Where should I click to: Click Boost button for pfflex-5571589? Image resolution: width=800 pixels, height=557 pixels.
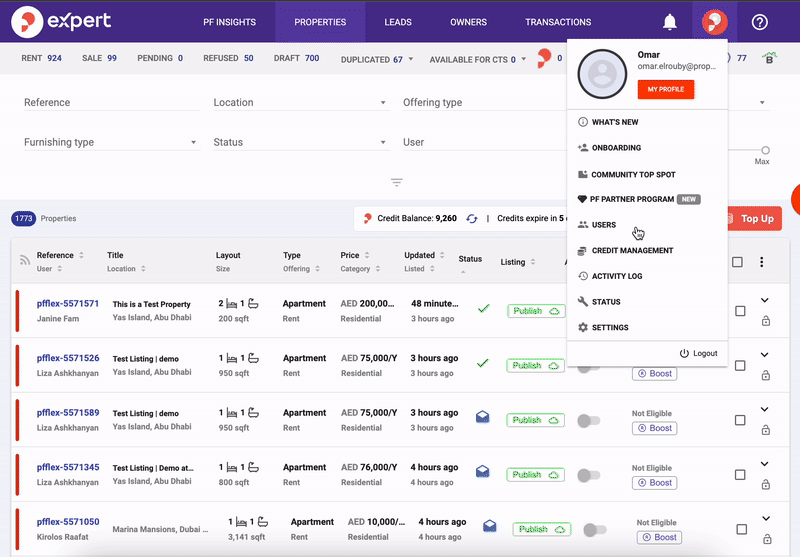click(655, 428)
